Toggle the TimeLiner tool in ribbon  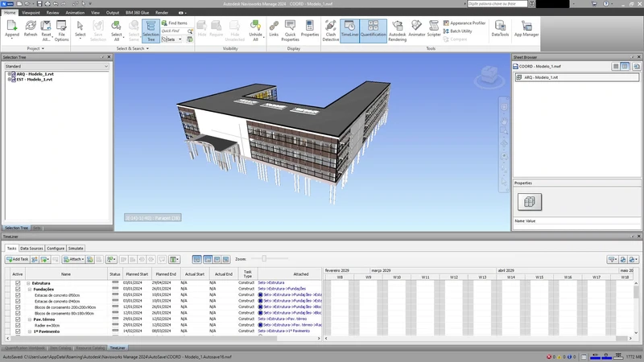(x=349, y=31)
